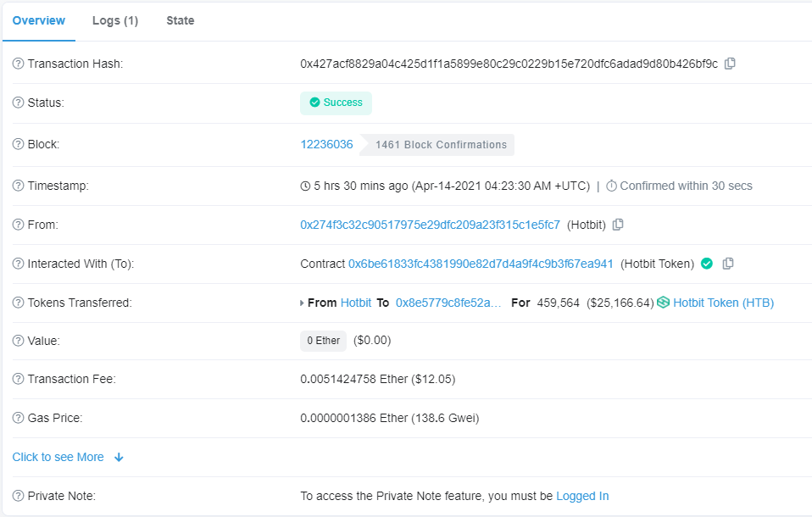
Task: Click the help icon beside Transaction Fee
Action: click(x=18, y=379)
